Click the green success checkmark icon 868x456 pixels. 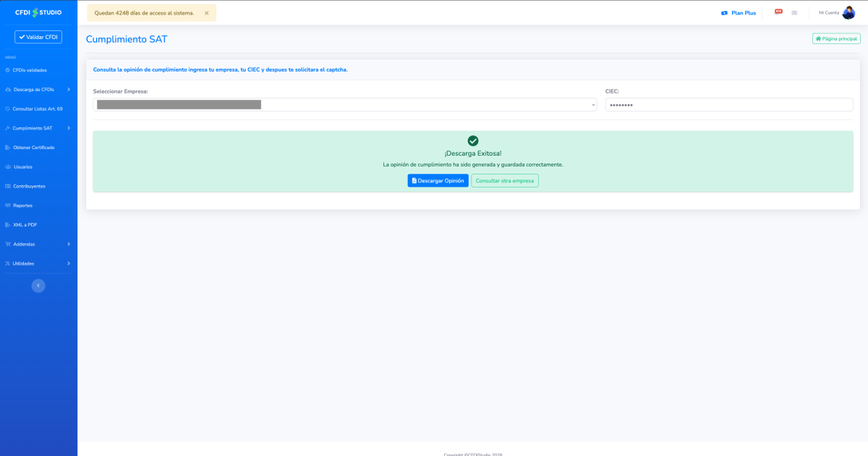tap(473, 140)
